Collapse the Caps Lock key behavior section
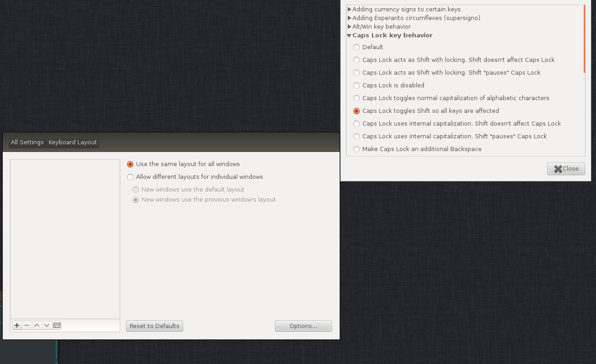 click(349, 35)
